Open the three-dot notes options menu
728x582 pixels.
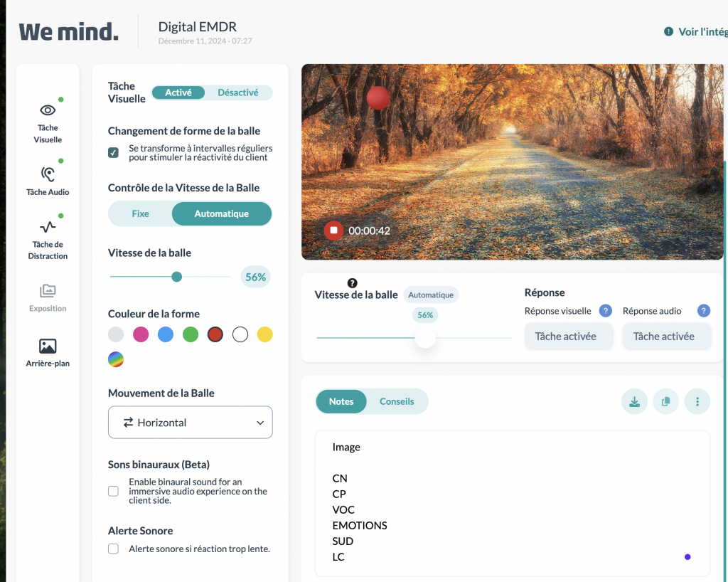click(697, 401)
